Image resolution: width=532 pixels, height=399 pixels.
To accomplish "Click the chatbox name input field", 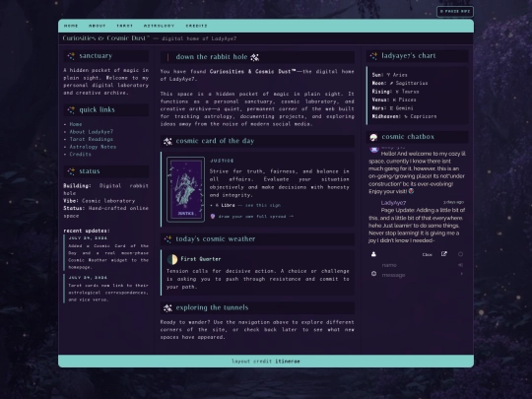I will (x=418, y=265).
